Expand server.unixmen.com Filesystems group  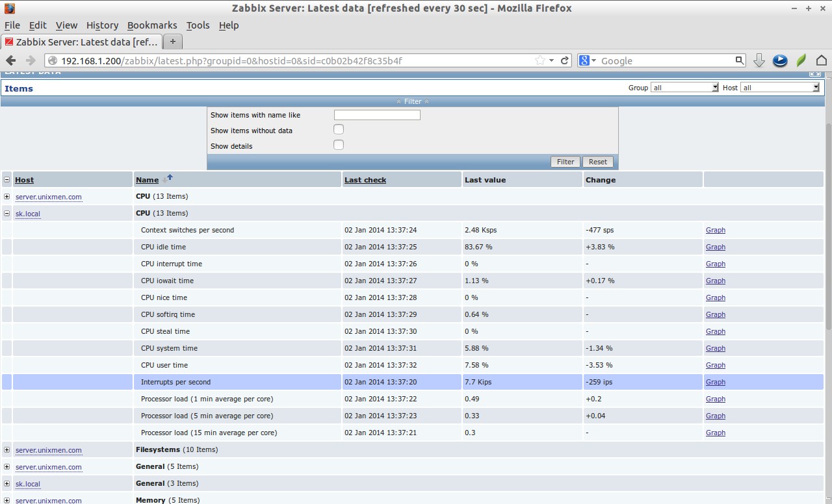click(x=6, y=449)
